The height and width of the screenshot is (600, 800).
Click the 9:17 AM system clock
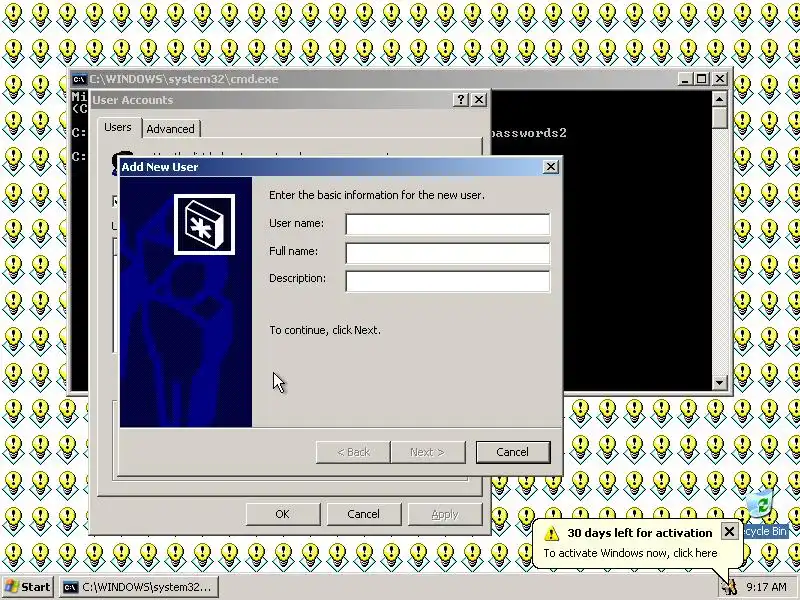pyautogui.click(x=766, y=587)
